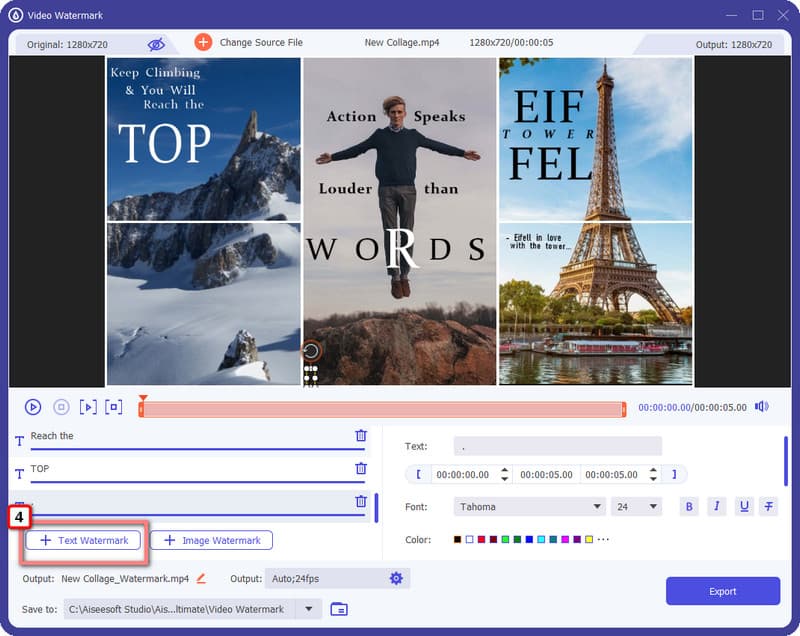Mute the audio speaker icon
The width and height of the screenshot is (800, 636).
point(762,406)
